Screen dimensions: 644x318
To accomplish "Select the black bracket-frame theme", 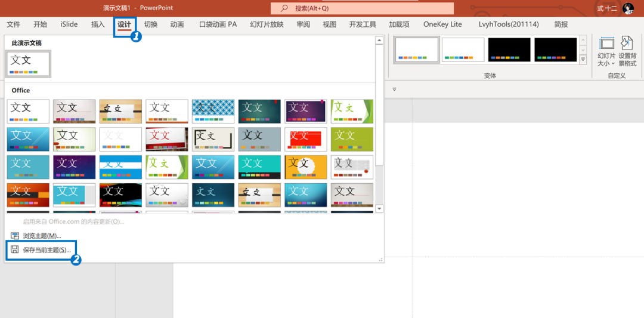I will pyautogui.click(x=213, y=139).
